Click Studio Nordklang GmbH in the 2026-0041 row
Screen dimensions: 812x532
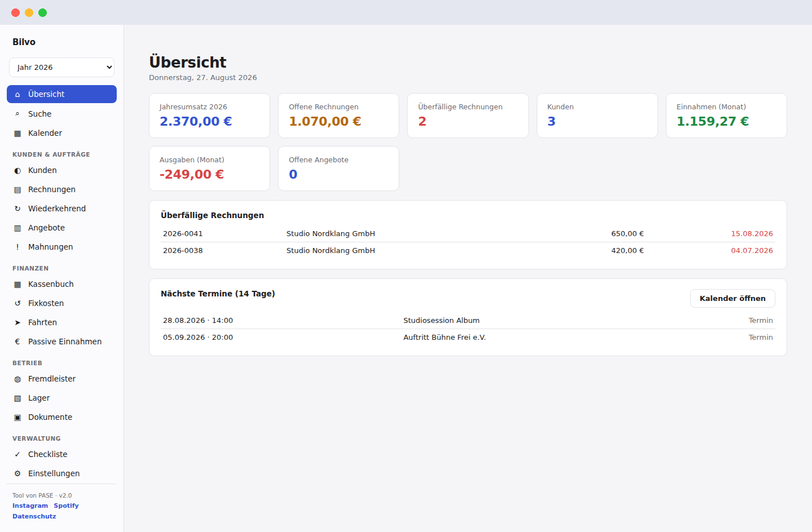pos(330,233)
